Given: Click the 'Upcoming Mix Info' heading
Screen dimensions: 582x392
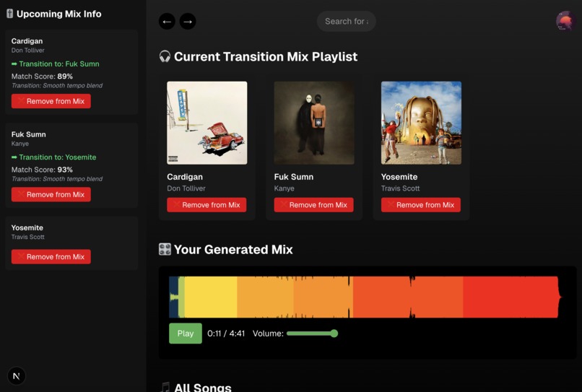Looking at the screenshot, I should point(58,14).
